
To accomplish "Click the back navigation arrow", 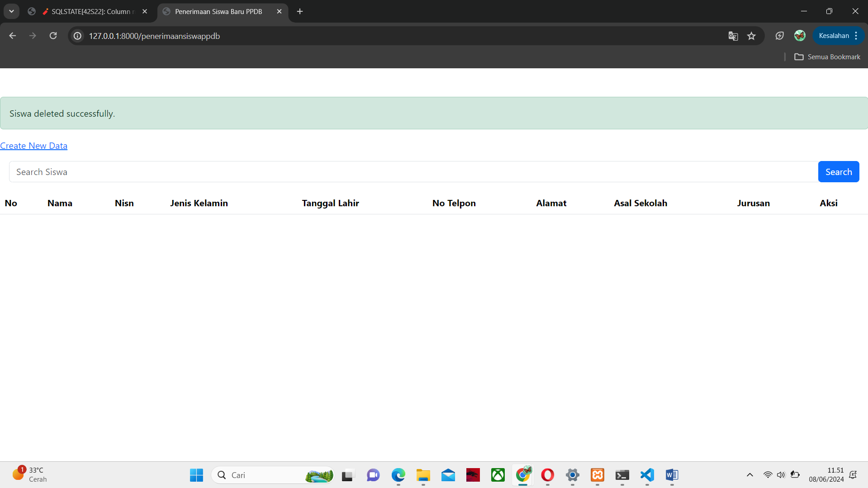I will tap(13, 36).
